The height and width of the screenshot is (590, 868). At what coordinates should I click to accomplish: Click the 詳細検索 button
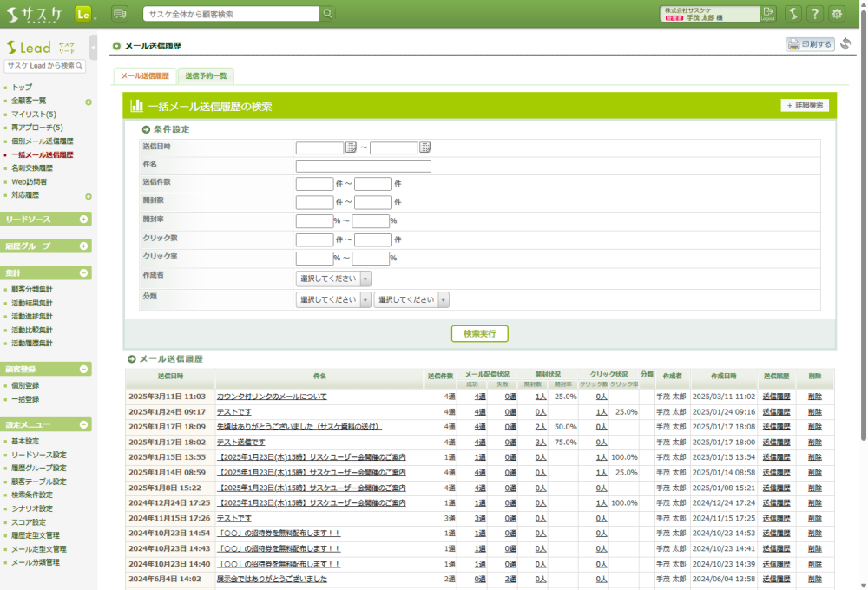[805, 105]
